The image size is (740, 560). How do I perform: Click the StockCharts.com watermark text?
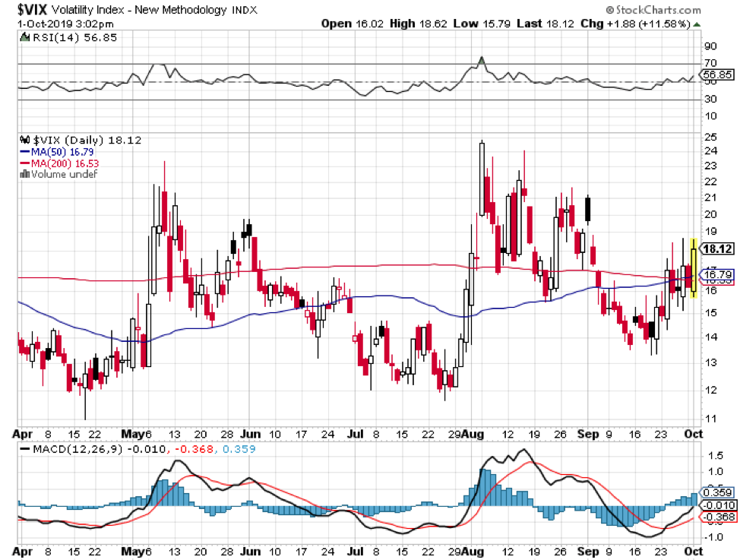(x=653, y=10)
